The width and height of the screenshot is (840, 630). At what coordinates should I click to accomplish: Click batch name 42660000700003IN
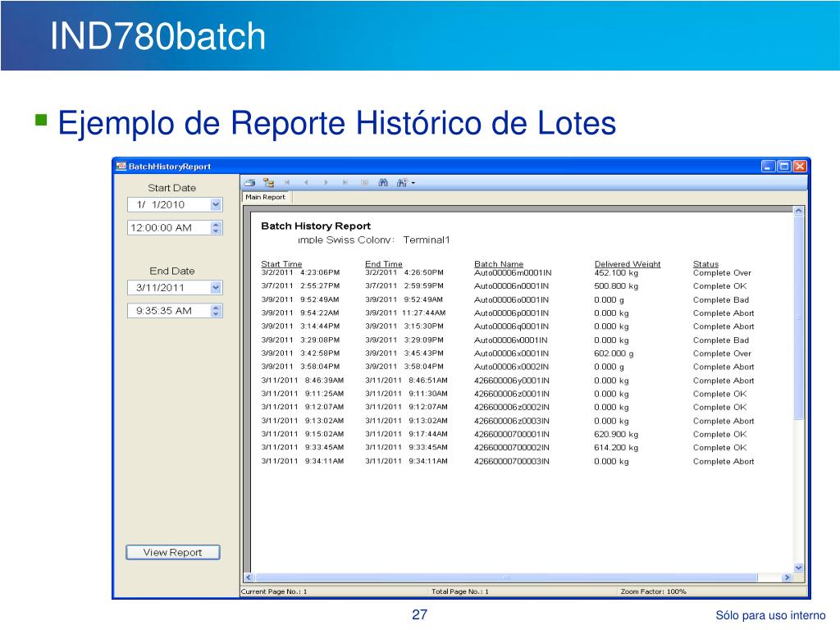(x=512, y=461)
